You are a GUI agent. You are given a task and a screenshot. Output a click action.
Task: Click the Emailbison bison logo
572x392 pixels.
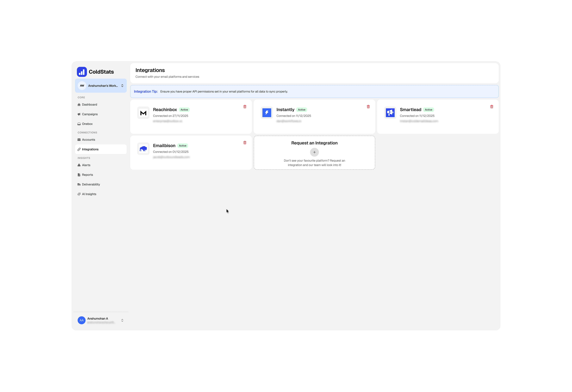[143, 149]
